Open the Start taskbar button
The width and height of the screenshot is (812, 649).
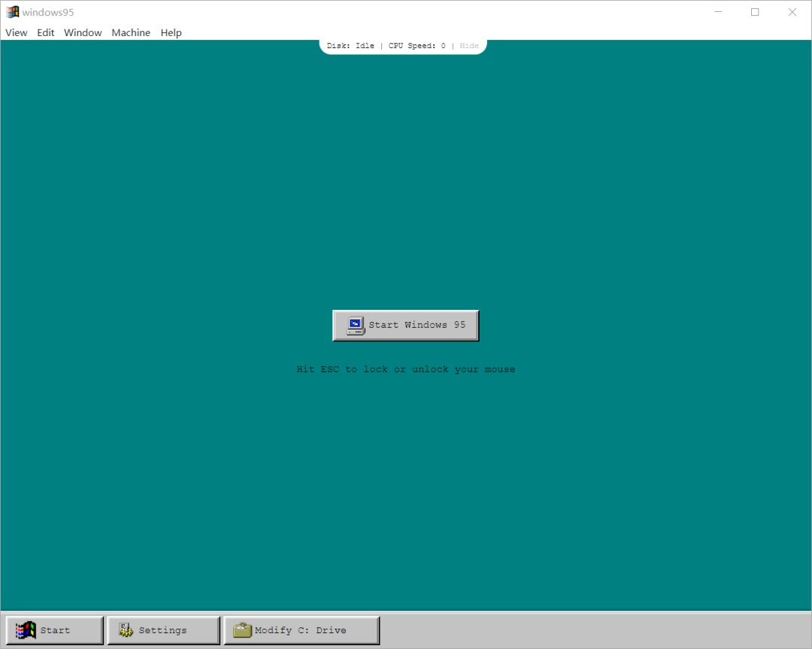click(x=54, y=629)
